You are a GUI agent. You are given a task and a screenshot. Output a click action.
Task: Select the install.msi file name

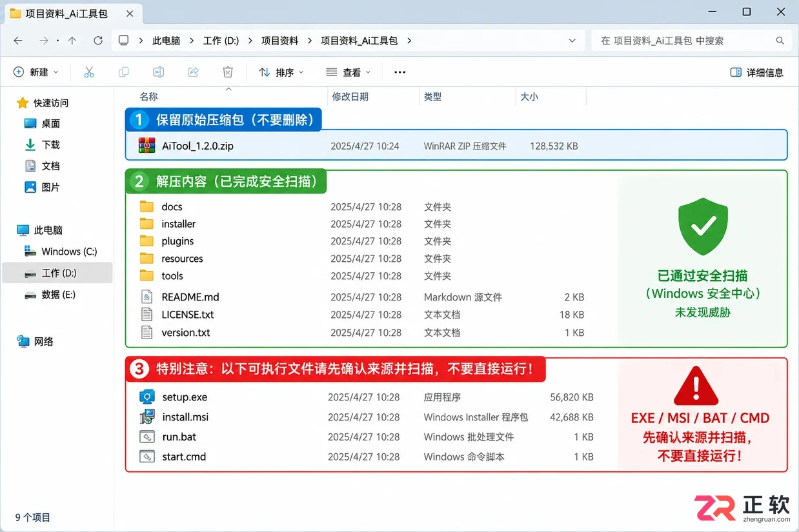185,417
